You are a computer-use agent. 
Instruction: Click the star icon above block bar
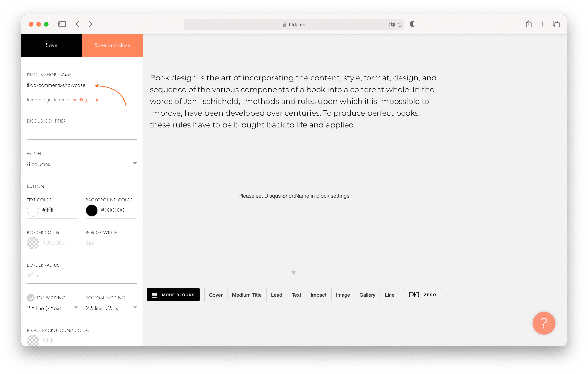tap(294, 272)
